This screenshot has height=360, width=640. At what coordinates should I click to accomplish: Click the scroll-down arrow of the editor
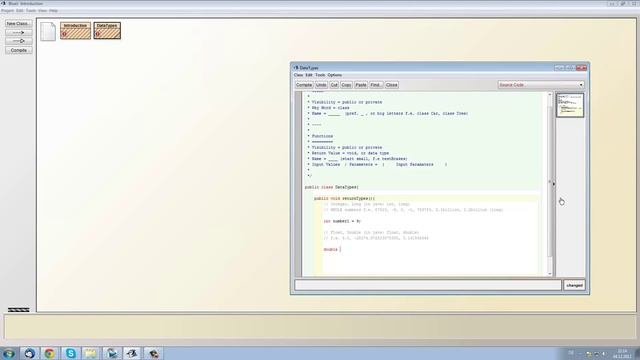[549, 274]
